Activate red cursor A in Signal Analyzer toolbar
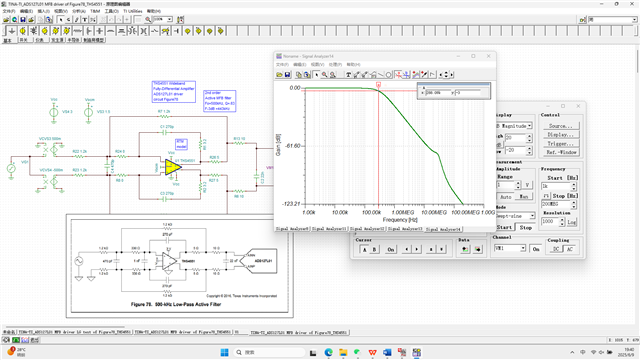Screen dimensions: 640x360 pos(398,75)
